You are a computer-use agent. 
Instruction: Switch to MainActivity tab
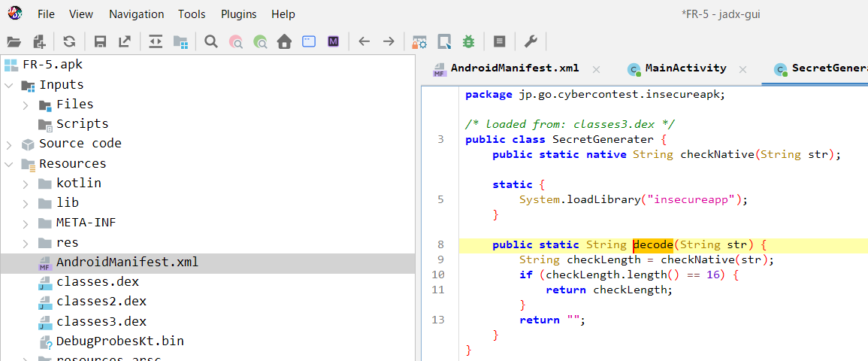[x=685, y=68]
